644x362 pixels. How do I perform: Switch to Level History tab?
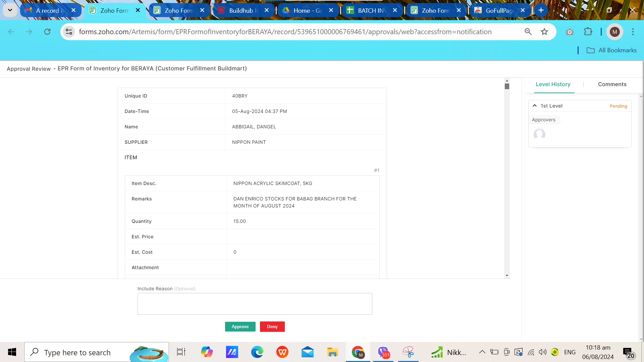click(553, 84)
